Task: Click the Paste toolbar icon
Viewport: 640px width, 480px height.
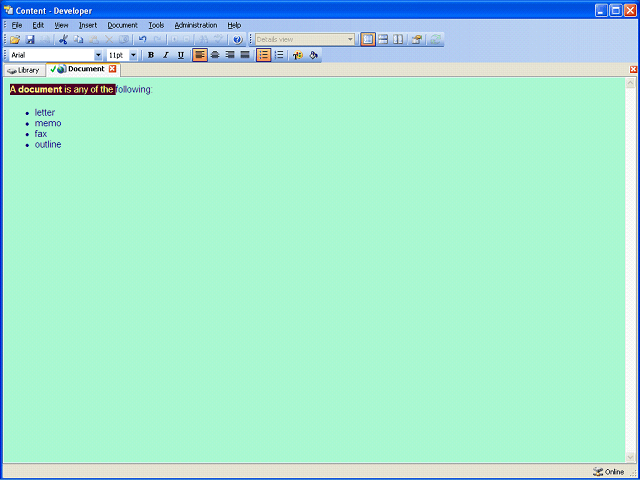Action: coord(93,40)
